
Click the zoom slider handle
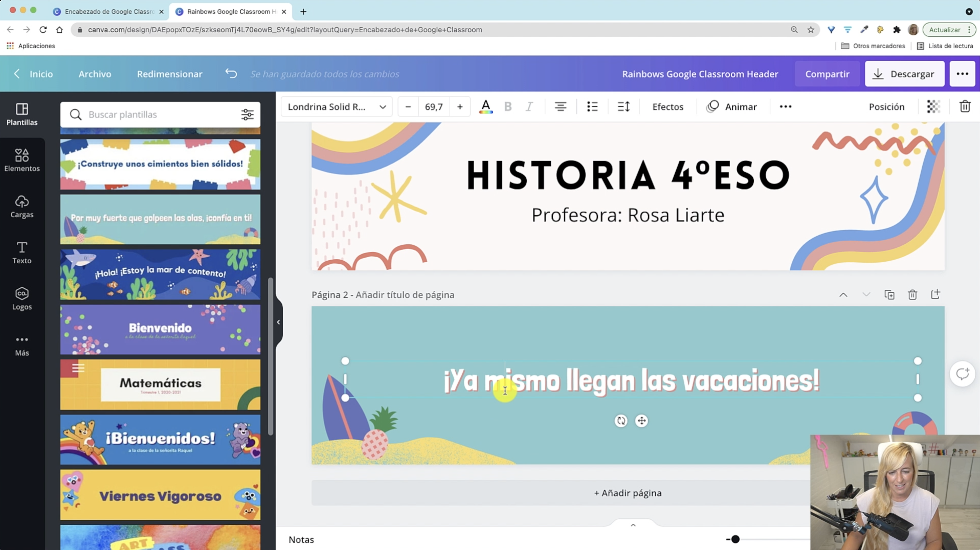click(x=735, y=539)
